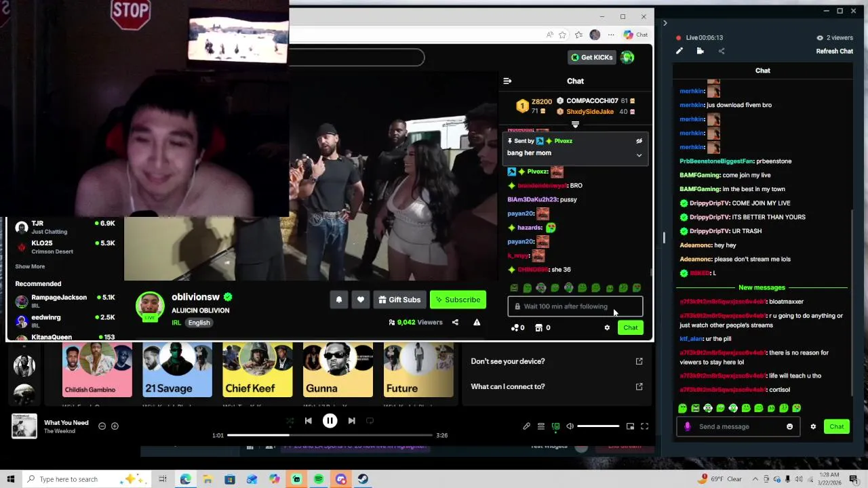The width and height of the screenshot is (868, 488).
Task: Open Spotify from Windows taskbar
Action: [319, 479]
